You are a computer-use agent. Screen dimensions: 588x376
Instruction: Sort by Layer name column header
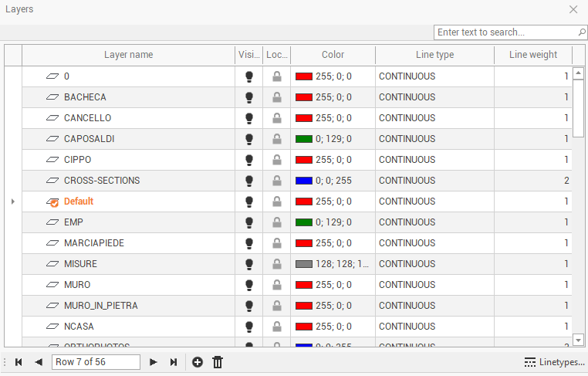(x=128, y=55)
